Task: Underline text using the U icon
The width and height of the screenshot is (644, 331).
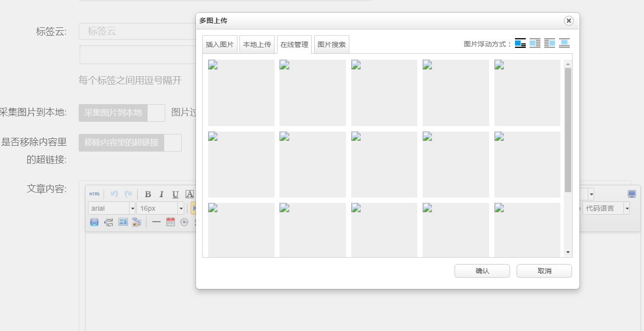Action: point(175,194)
